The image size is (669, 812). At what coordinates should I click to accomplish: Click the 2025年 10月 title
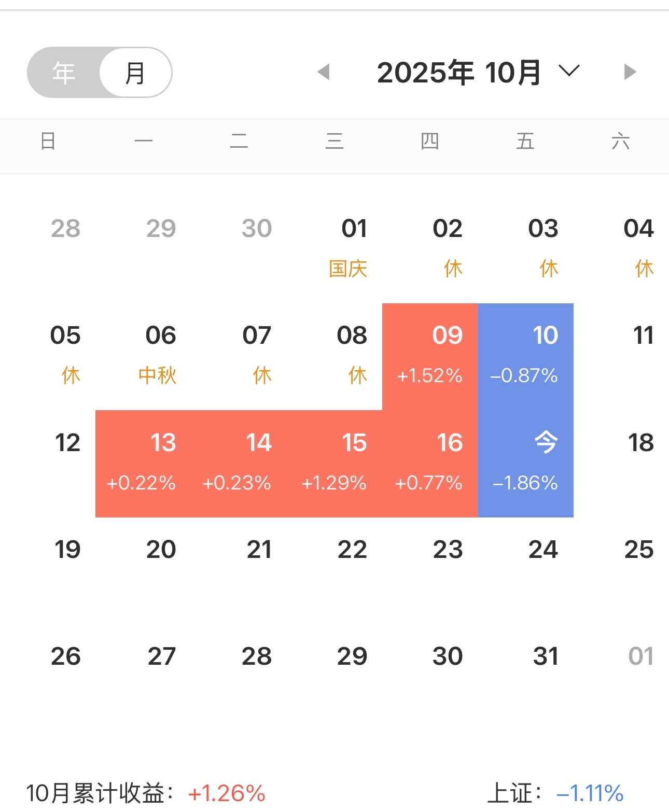459,73
